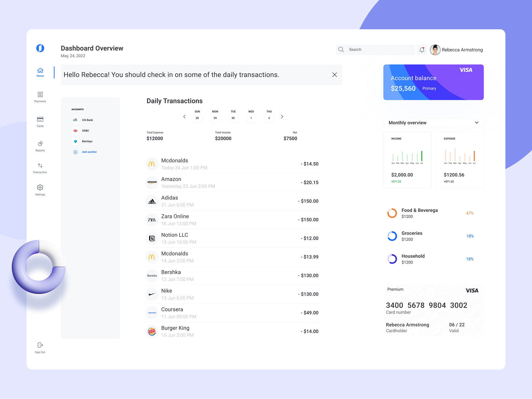The width and height of the screenshot is (532, 399).
Task: Expand the Monthly overview dropdown
Action: point(477,122)
